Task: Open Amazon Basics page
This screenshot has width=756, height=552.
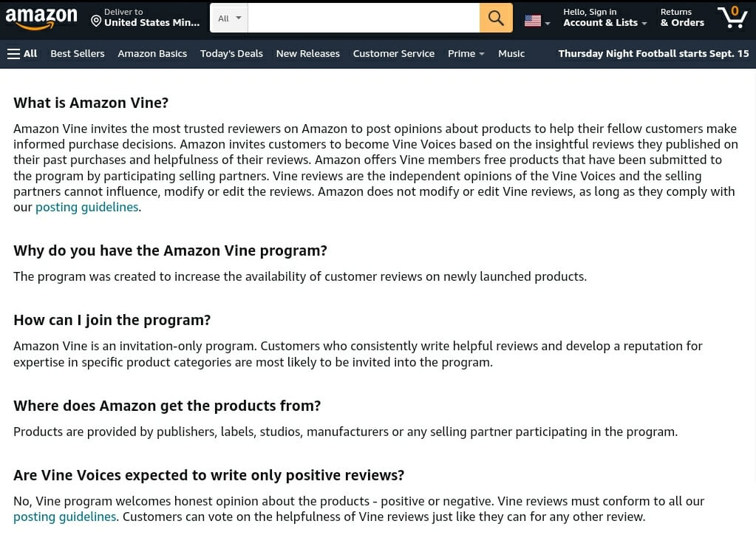Action: point(152,53)
